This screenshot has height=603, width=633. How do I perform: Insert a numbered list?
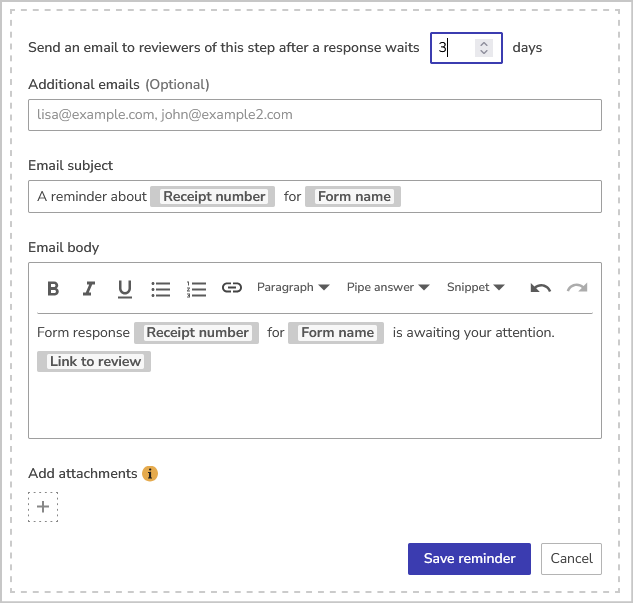(x=196, y=288)
